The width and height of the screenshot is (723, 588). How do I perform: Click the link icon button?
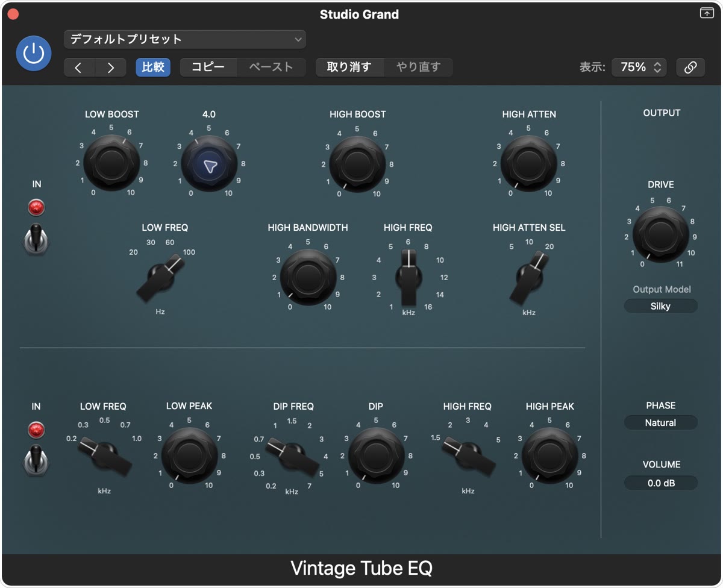pos(690,67)
